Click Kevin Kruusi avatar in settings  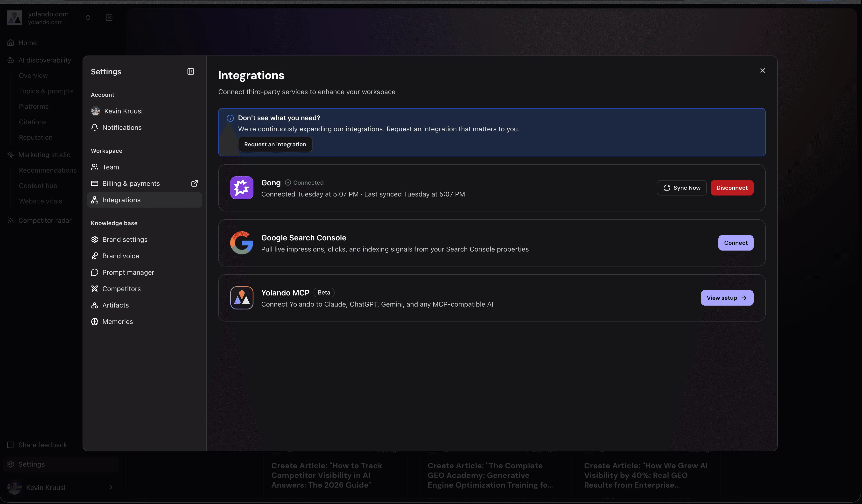coord(95,111)
